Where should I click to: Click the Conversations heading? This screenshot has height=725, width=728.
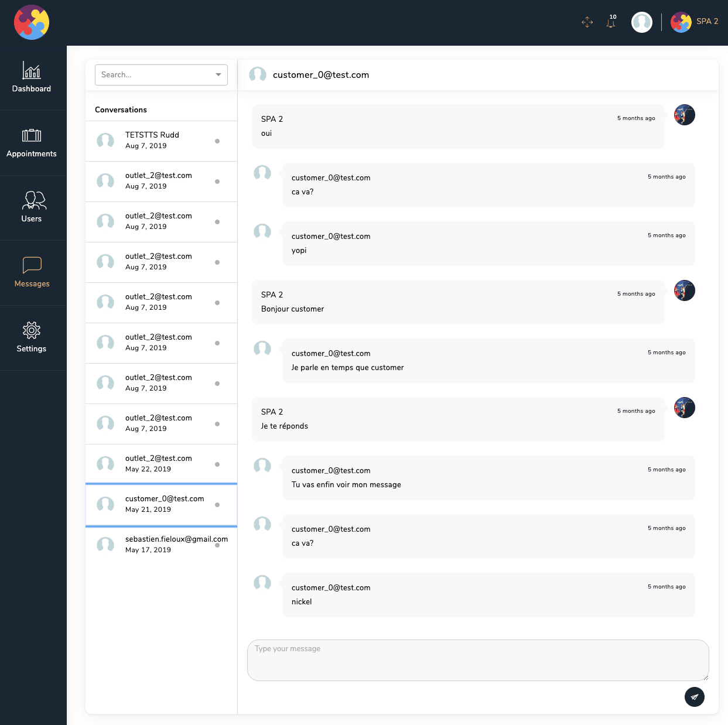(x=121, y=110)
